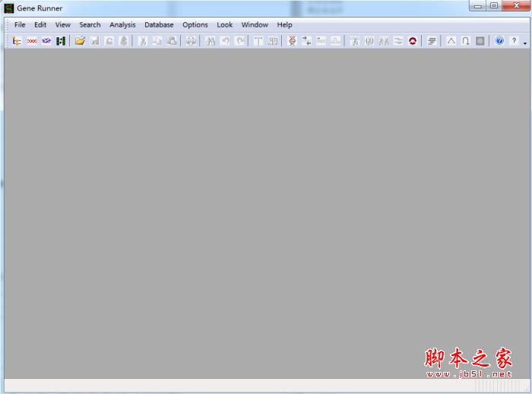Click the grayed T text icon
This screenshot has height=394, width=532.
click(258, 41)
